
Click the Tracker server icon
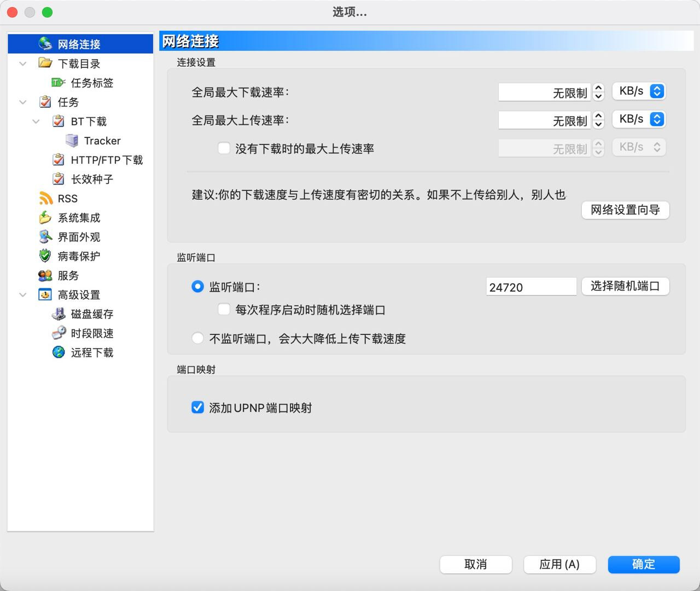pos(72,141)
